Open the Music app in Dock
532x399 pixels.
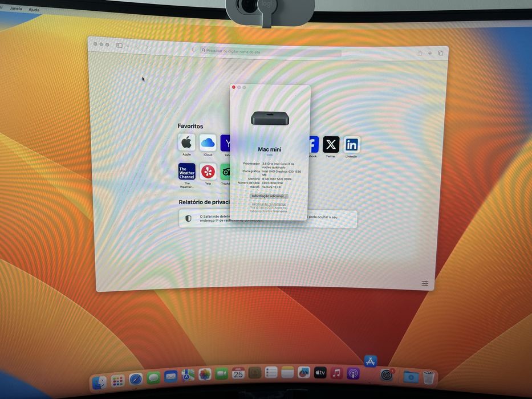click(x=336, y=373)
